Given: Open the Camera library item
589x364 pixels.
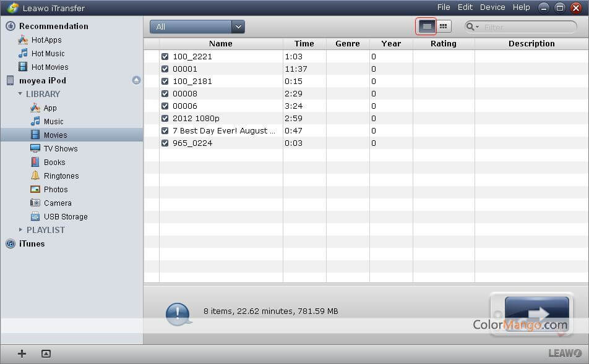Looking at the screenshot, I should click(x=57, y=203).
